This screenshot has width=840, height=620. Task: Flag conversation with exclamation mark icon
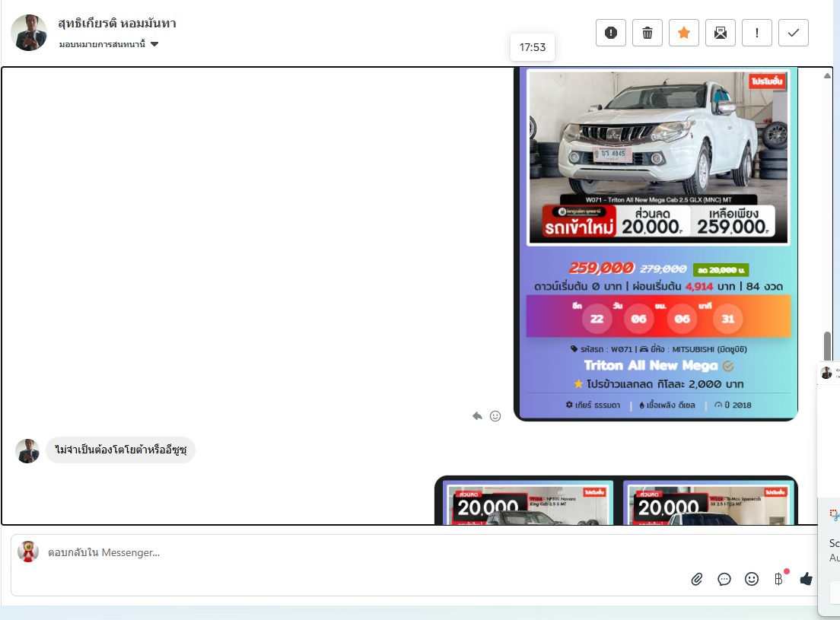[756, 33]
